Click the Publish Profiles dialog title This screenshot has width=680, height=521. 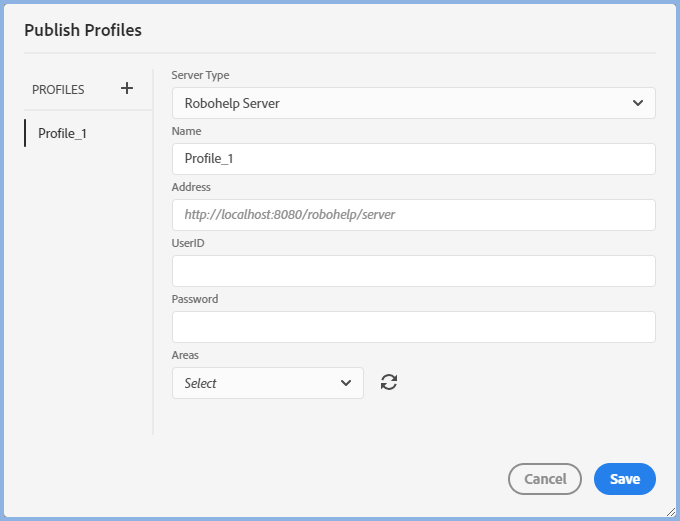83,30
